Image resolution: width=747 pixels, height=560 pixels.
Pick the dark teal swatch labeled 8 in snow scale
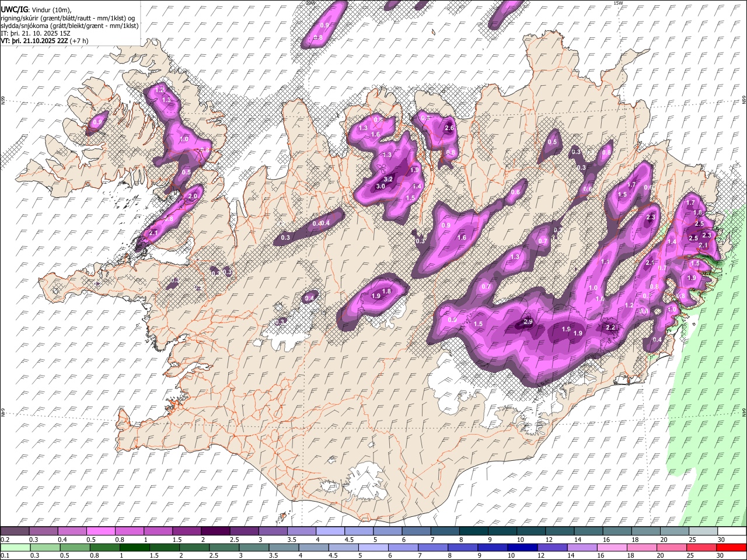point(473,531)
